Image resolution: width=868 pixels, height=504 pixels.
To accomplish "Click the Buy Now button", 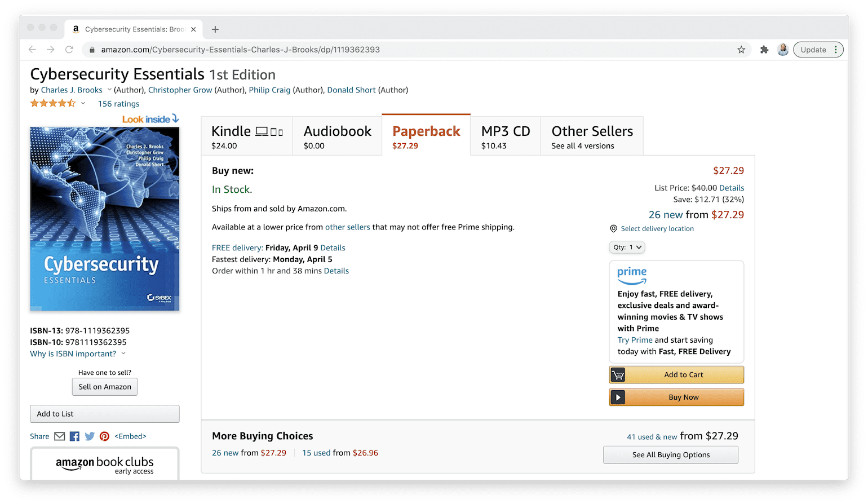I will [676, 397].
